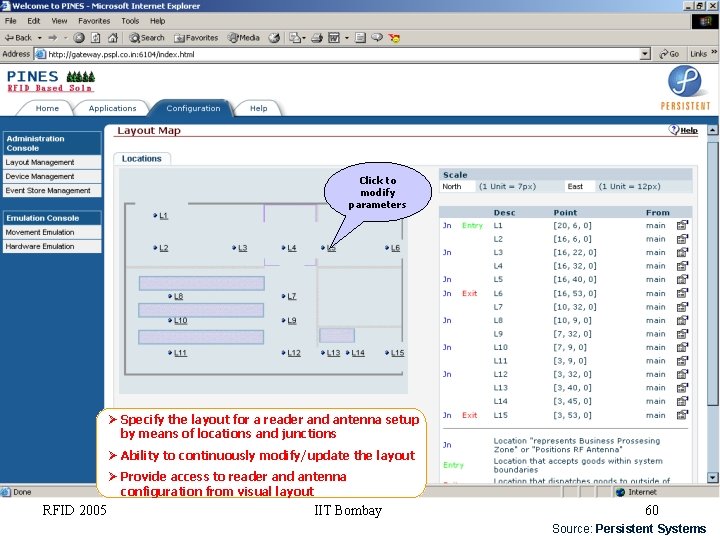Click the Mail toolbar icon

click(x=297, y=38)
